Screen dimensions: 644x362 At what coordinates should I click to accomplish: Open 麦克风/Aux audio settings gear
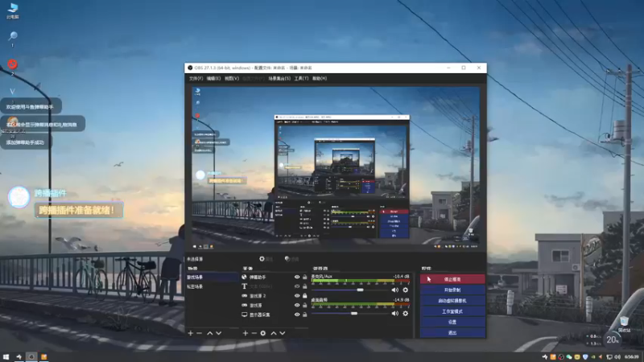click(x=406, y=290)
